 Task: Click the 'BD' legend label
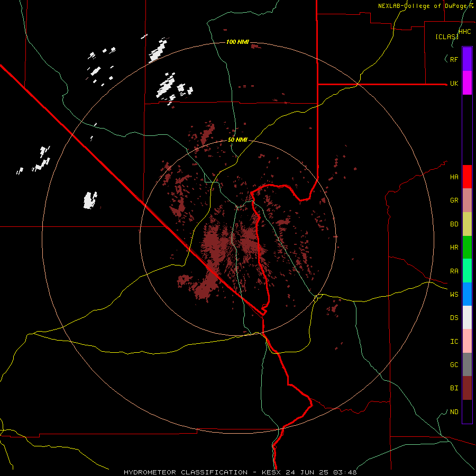tap(454, 224)
